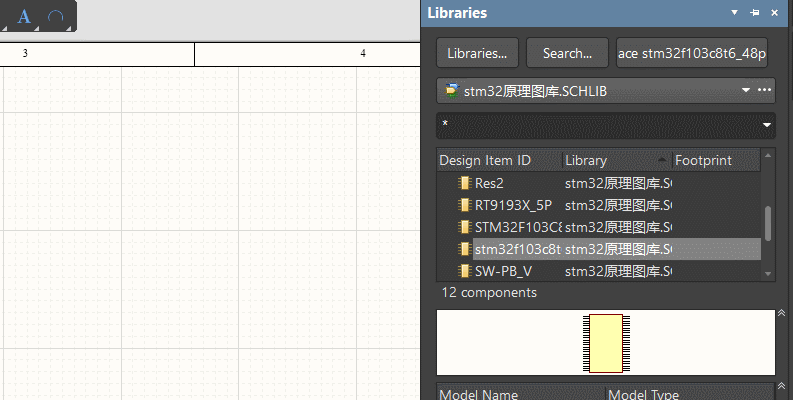
Task: Click the chip symbol preview thumbnail
Action: pos(606,343)
